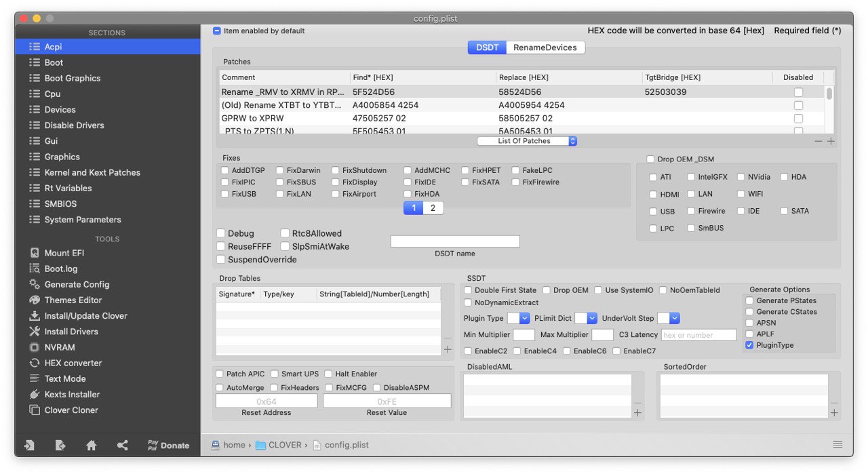
Task: Show Fixes page 2
Action: coord(433,208)
